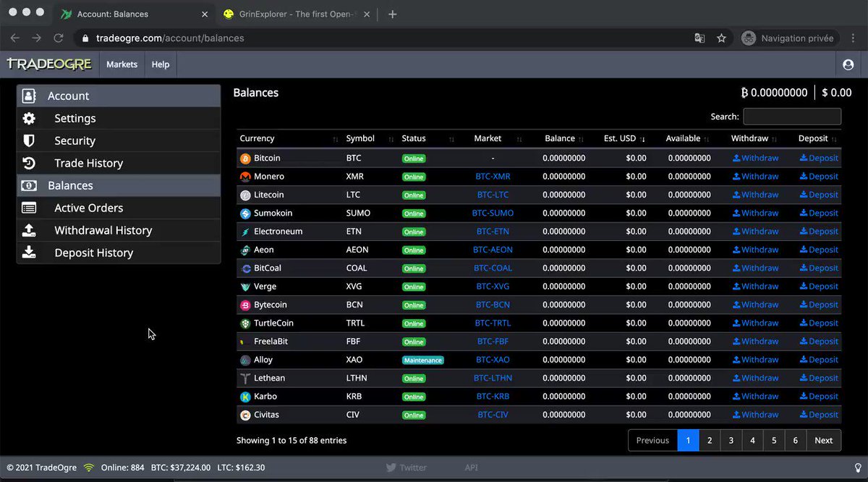This screenshot has width=868, height=482.
Task: Click the Previous pagination button
Action: [x=652, y=440]
